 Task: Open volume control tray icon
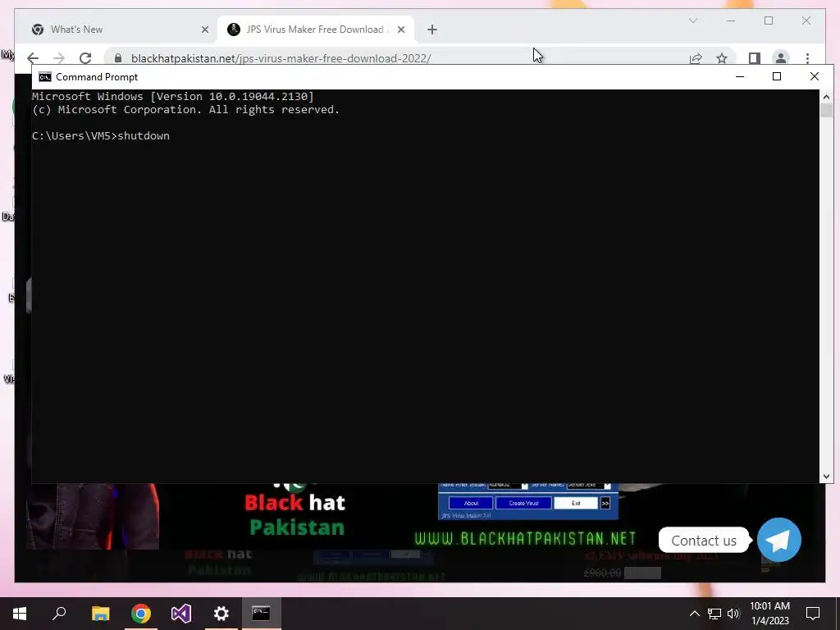[x=733, y=614]
